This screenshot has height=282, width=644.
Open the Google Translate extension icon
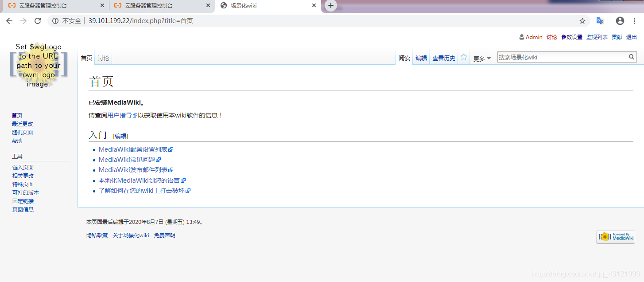[x=600, y=21]
